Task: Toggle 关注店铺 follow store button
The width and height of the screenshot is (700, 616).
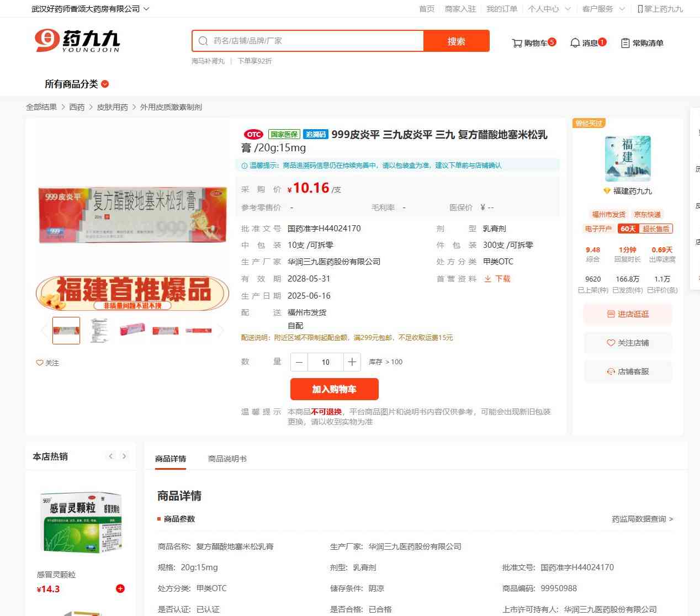Action: click(x=628, y=343)
